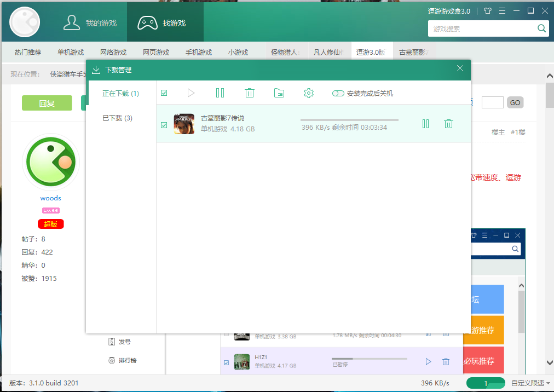Image resolution: width=554 pixels, height=392 pixels.
Task: Open the 手机游戏 category
Action: (199, 53)
